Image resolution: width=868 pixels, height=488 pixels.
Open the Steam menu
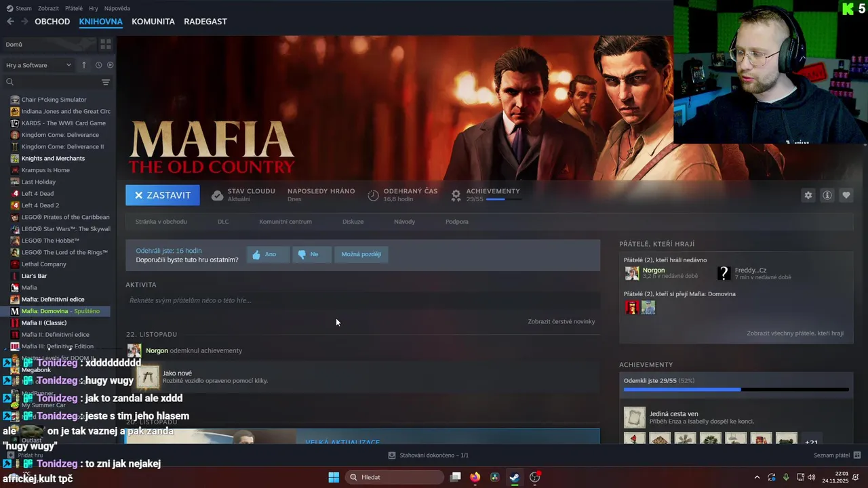19,8
